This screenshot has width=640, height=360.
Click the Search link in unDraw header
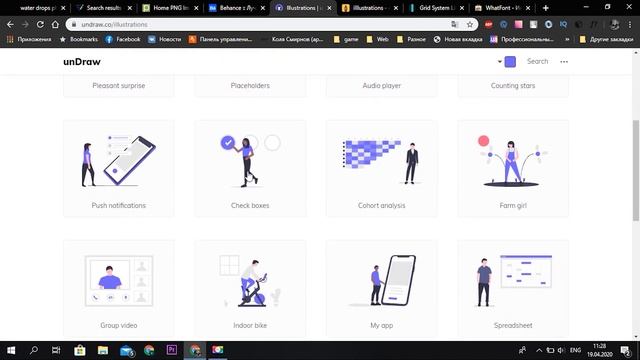click(537, 61)
